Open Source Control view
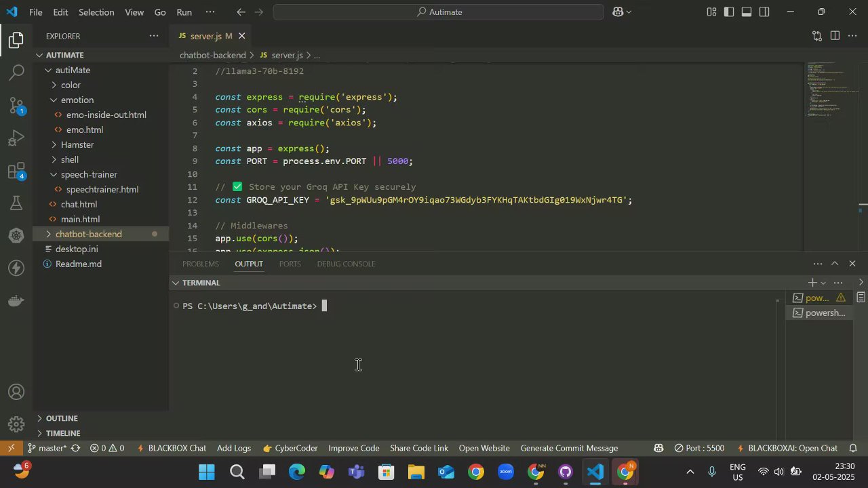The image size is (868, 488). click(17, 105)
